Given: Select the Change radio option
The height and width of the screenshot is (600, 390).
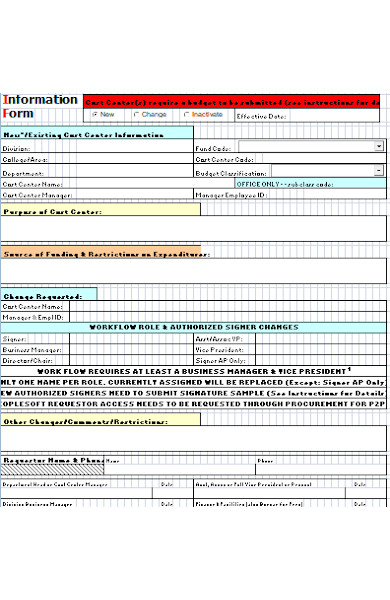Looking at the screenshot, I should [x=136, y=114].
